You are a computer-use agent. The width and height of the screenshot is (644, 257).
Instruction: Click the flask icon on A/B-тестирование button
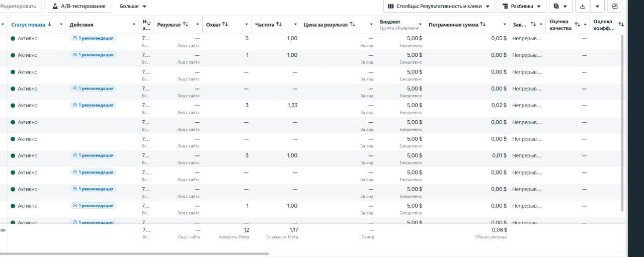tap(55, 6)
